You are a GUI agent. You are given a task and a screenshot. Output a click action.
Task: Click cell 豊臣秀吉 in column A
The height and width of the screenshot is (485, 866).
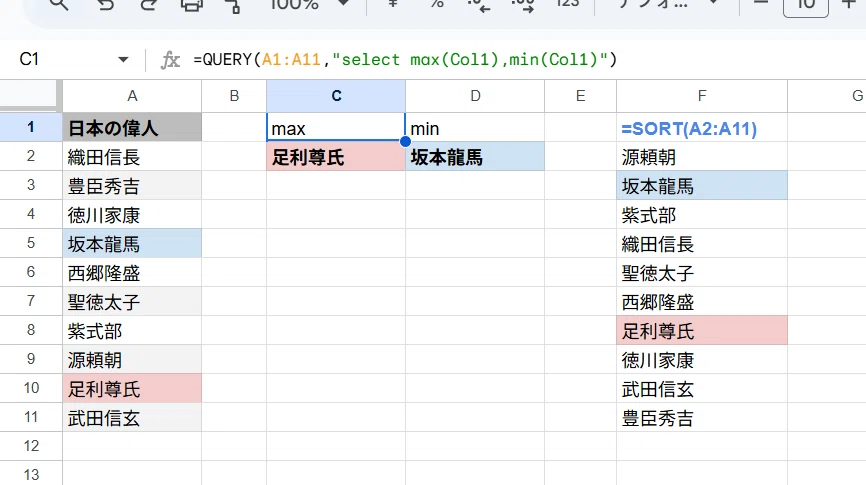pos(132,186)
